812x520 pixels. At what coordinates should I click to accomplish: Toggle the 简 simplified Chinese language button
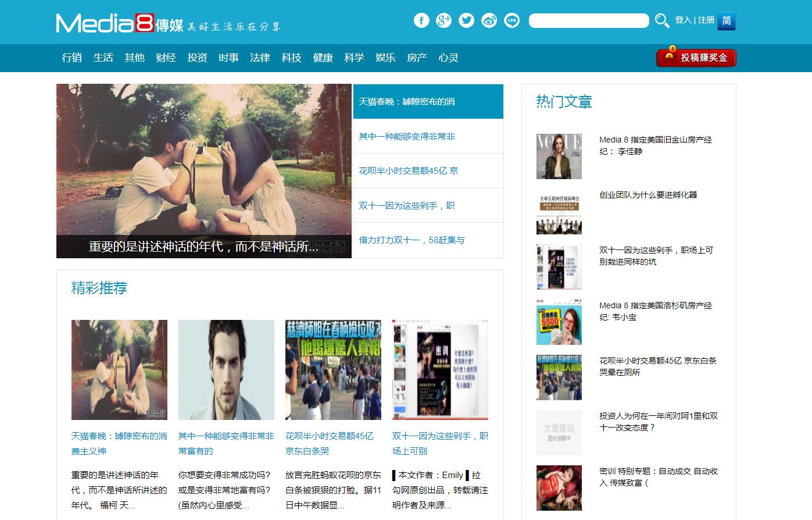click(726, 21)
